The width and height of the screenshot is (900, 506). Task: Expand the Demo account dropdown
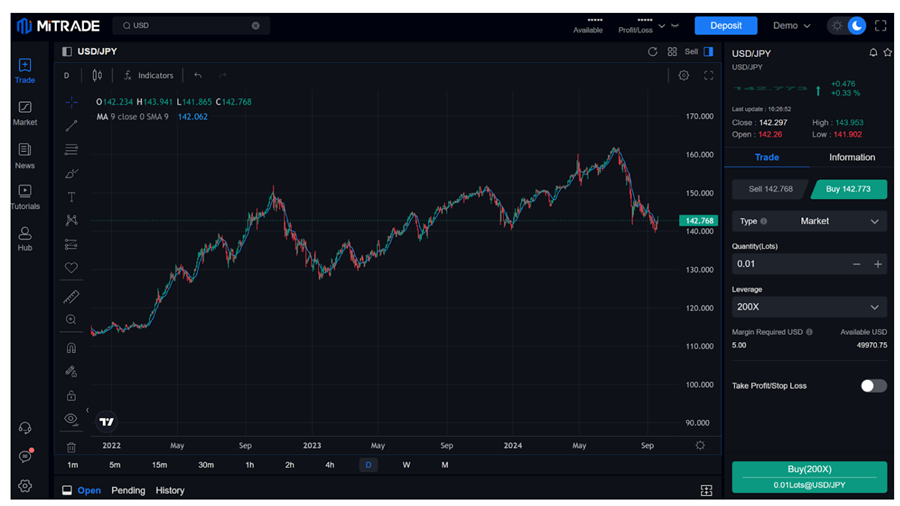(x=791, y=26)
